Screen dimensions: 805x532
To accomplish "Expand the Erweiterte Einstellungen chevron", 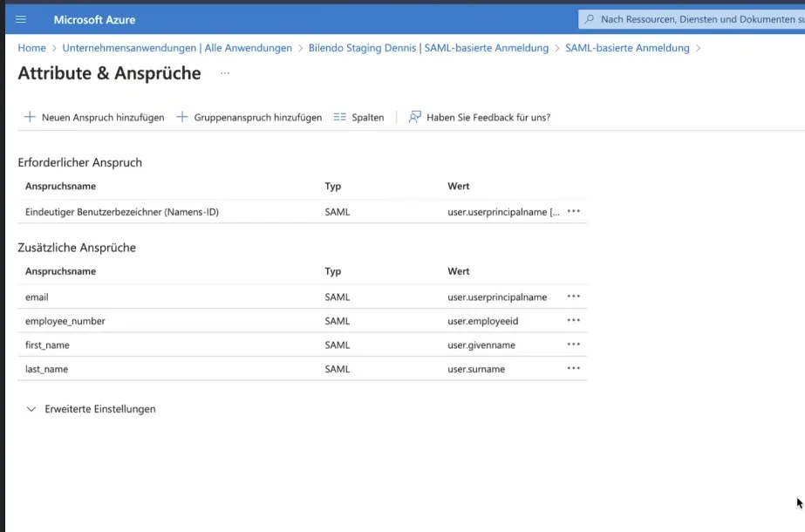I will click(x=31, y=409).
